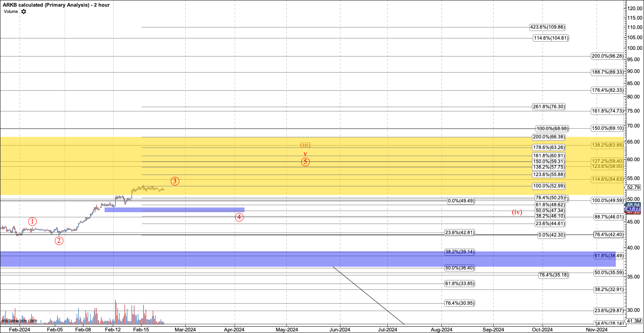The height and width of the screenshot is (333, 644).
Task: Select the red (iv) wave label
Action: coord(517,212)
